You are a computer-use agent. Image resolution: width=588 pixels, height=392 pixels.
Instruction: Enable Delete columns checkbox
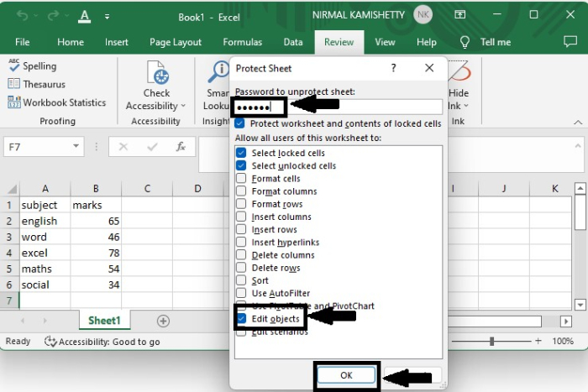(x=241, y=254)
